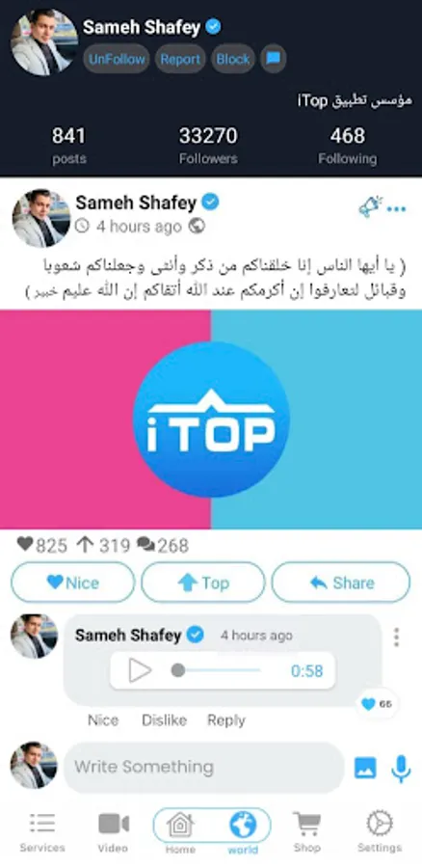Open Settings from bottom navigation

(380, 832)
